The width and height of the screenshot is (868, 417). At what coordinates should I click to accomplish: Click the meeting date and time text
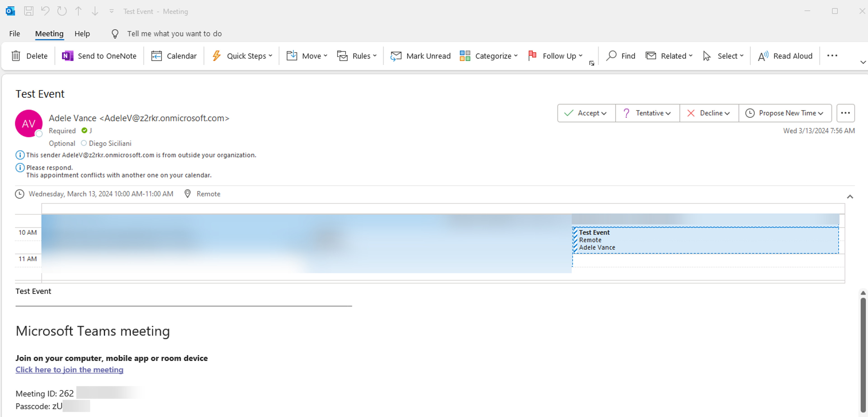[x=101, y=194]
